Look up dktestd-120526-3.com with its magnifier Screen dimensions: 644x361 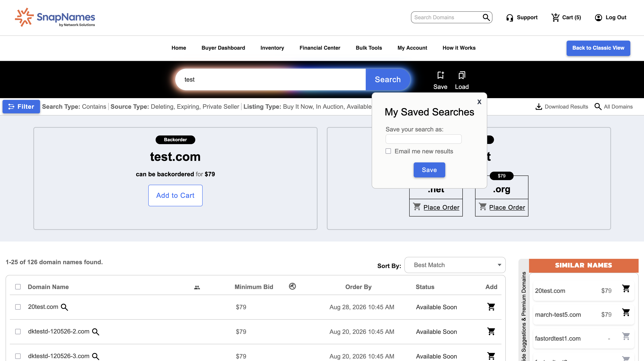pos(96,356)
